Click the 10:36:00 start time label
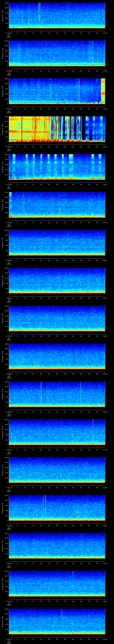Screen dimensions: 114x644 9,298
